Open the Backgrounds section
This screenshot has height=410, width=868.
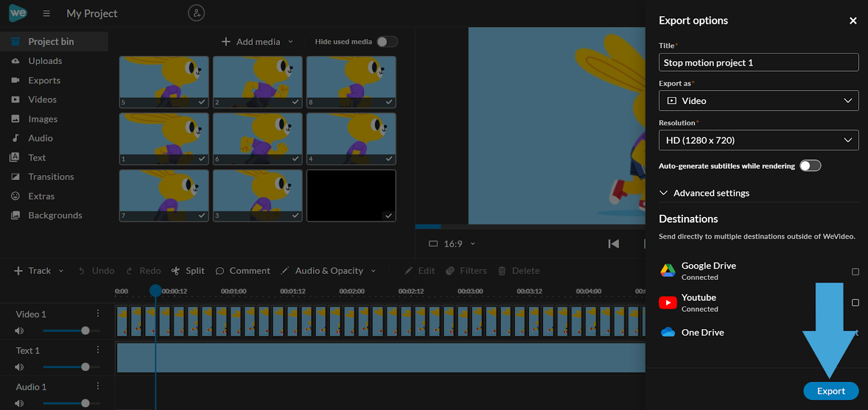[x=54, y=215]
